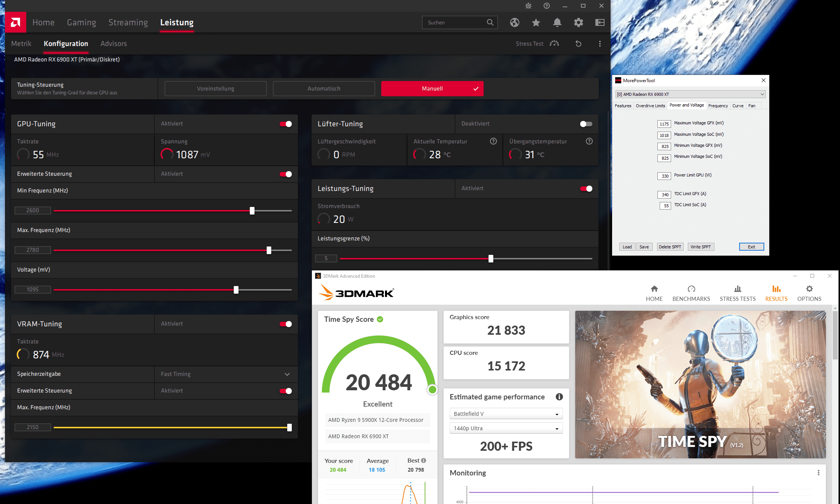
Task: Select the Automatisch tuning button
Action: pos(324,89)
